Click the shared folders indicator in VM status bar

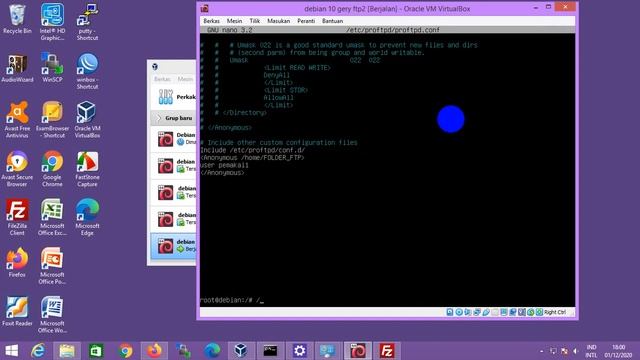(495, 312)
